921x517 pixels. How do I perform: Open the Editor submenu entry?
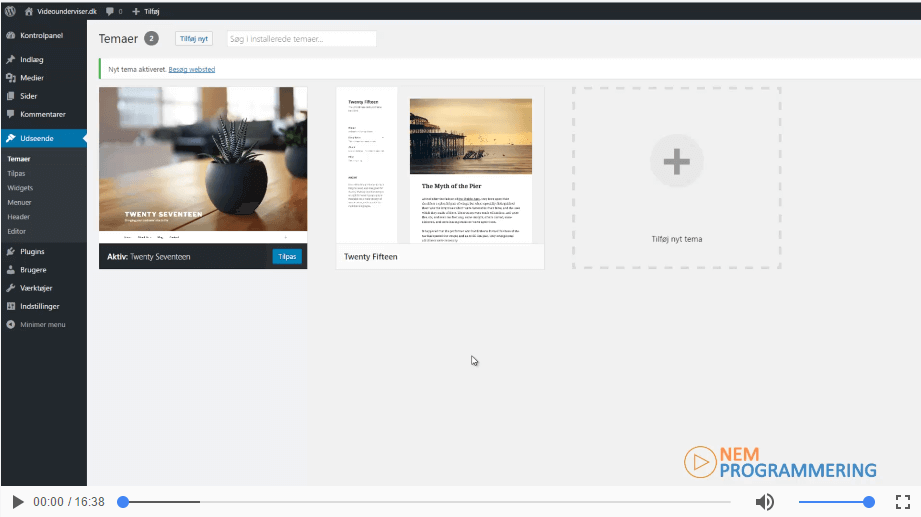point(16,231)
